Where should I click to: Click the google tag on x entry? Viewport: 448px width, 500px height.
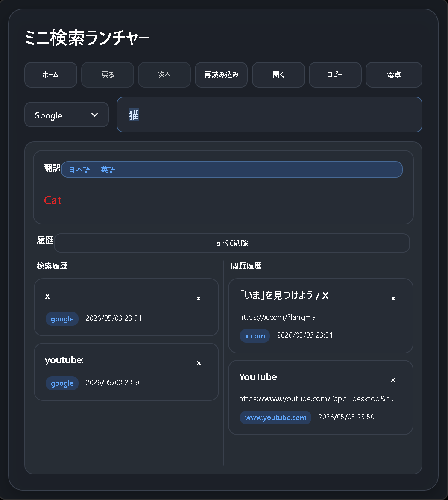coord(62,319)
